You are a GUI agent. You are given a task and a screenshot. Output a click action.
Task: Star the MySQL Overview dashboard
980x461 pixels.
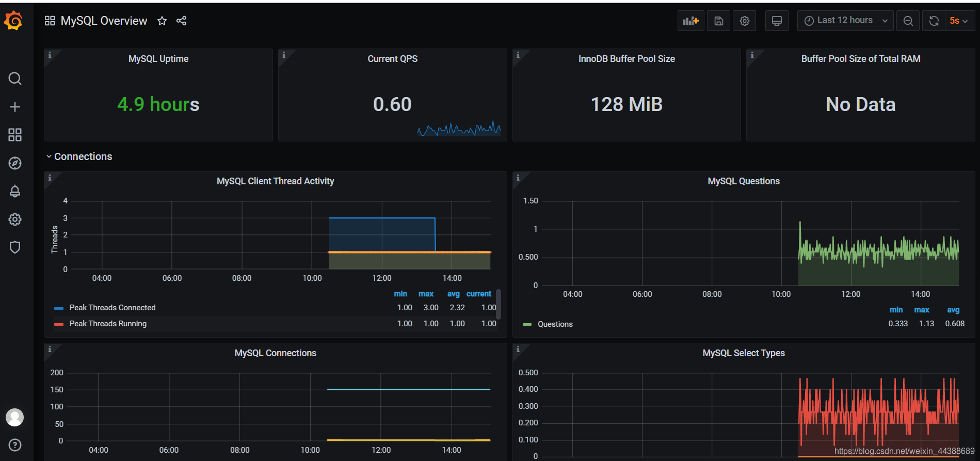tap(162, 21)
